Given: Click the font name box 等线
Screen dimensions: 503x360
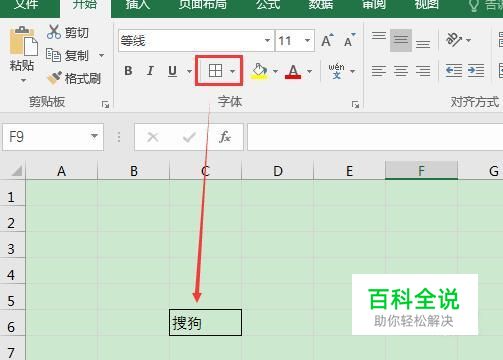Looking at the screenshot, I should [191, 41].
